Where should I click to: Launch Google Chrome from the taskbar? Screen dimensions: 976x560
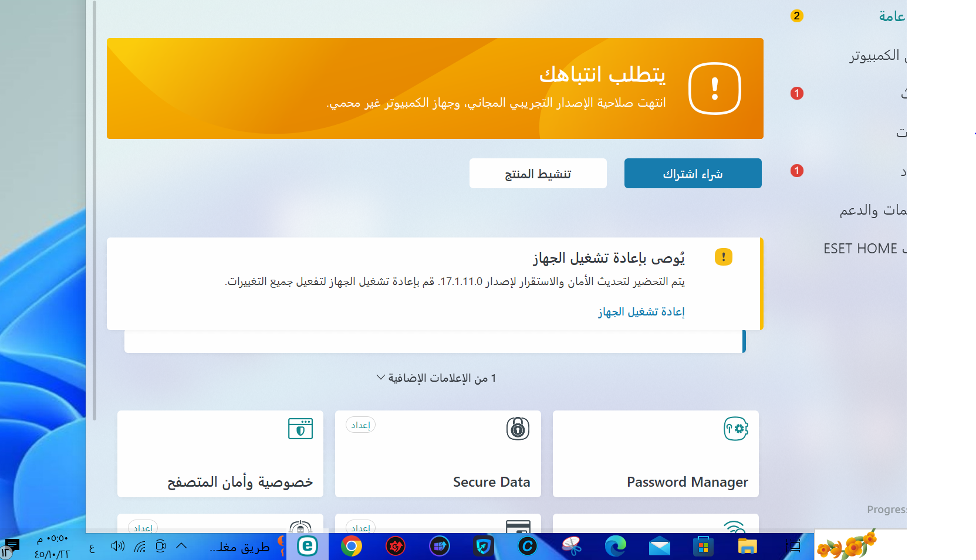(x=352, y=547)
